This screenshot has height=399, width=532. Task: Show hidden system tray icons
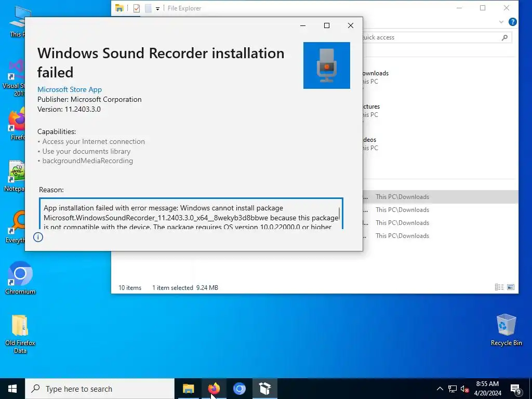pos(440,389)
